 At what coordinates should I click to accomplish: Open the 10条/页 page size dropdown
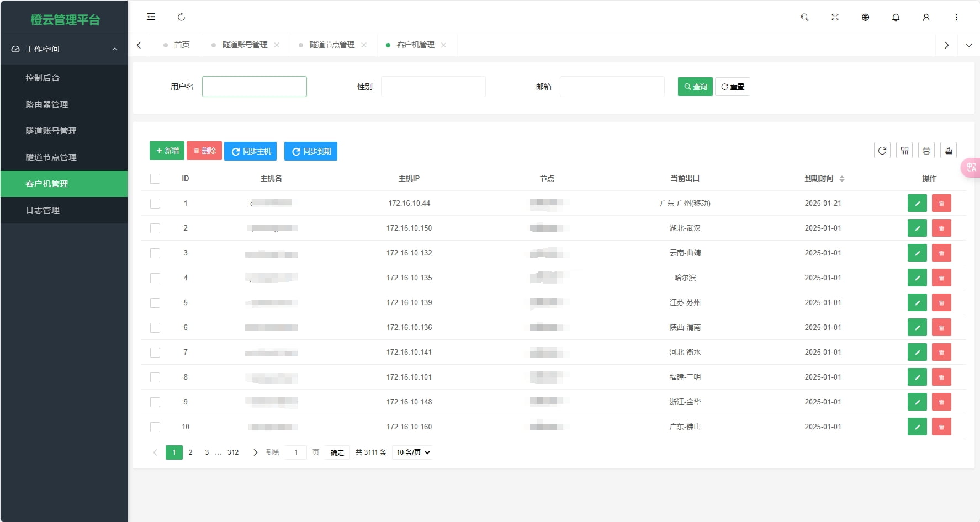[x=411, y=452]
